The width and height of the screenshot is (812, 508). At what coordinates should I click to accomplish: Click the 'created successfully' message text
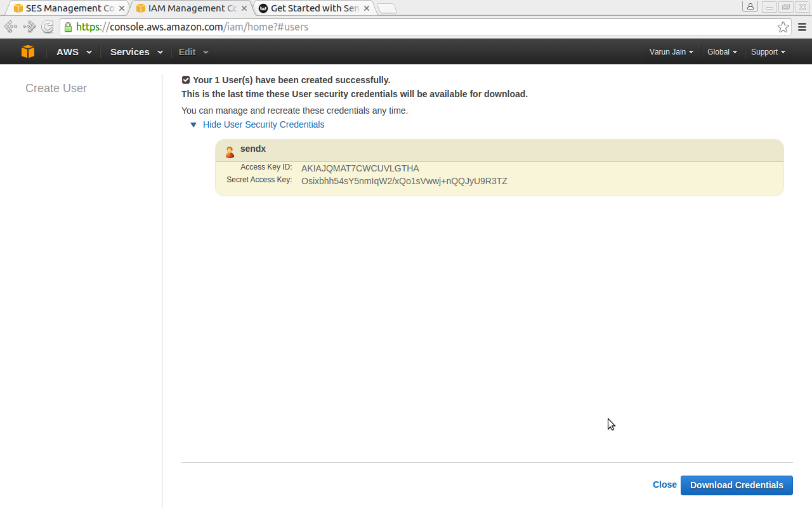click(x=291, y=80)
